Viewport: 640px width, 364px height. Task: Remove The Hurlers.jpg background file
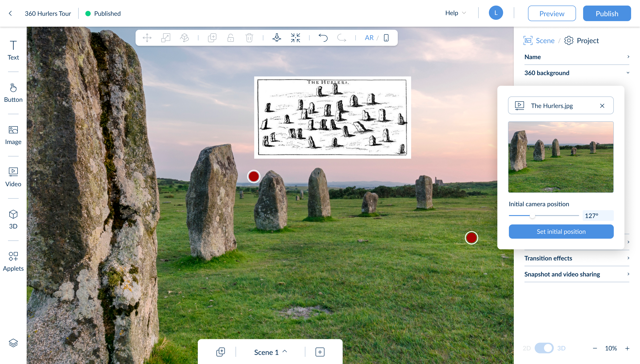(602, 106)
